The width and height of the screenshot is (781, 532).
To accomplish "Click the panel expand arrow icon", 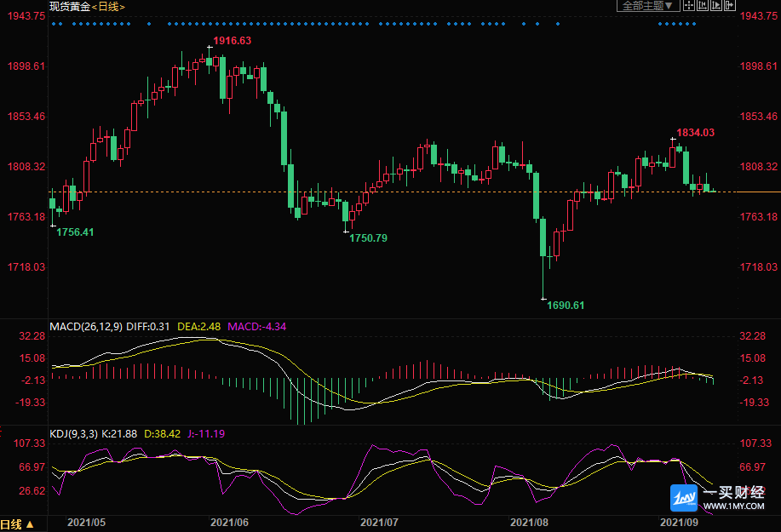I will [729, 5].
